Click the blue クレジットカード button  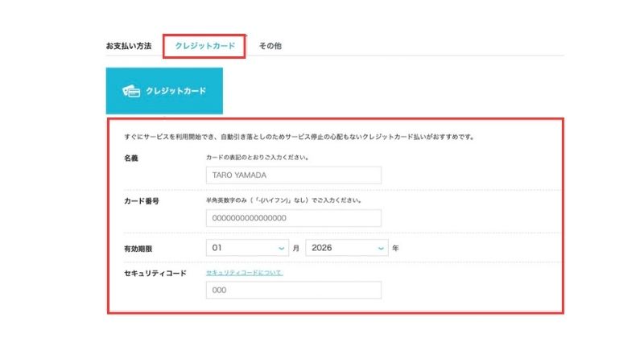(164, 91)
